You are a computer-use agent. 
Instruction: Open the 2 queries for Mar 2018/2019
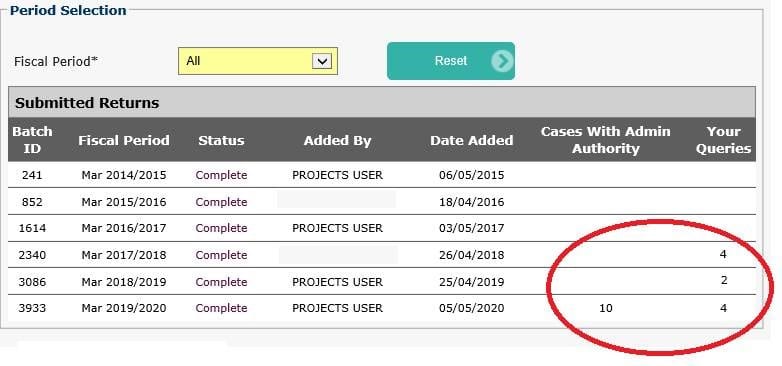point(724,280)
